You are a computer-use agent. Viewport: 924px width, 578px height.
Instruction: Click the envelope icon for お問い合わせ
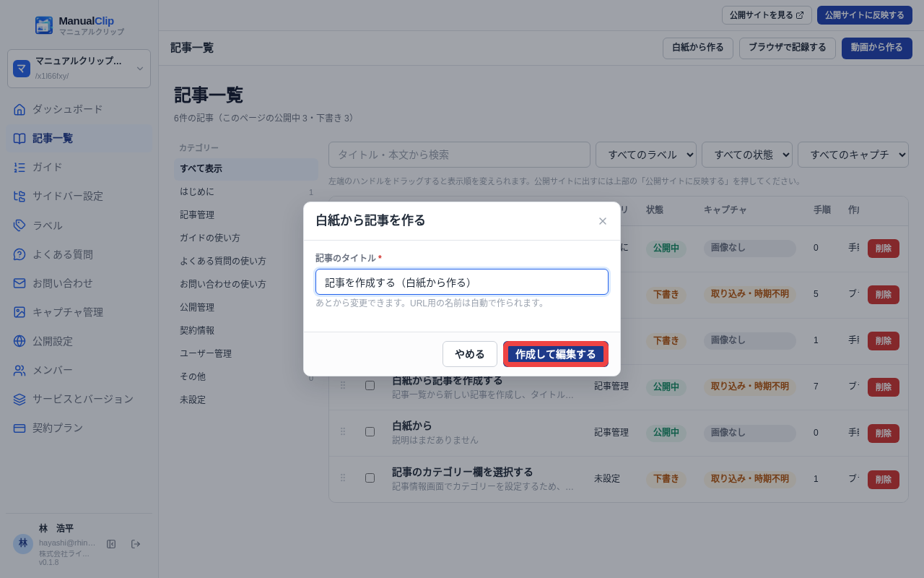click(x=19, y=283)
